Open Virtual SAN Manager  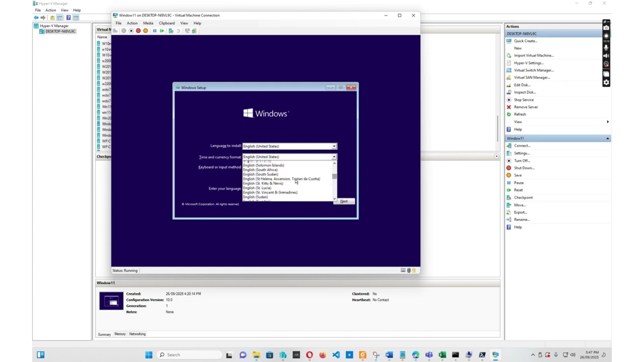point(532,77)
